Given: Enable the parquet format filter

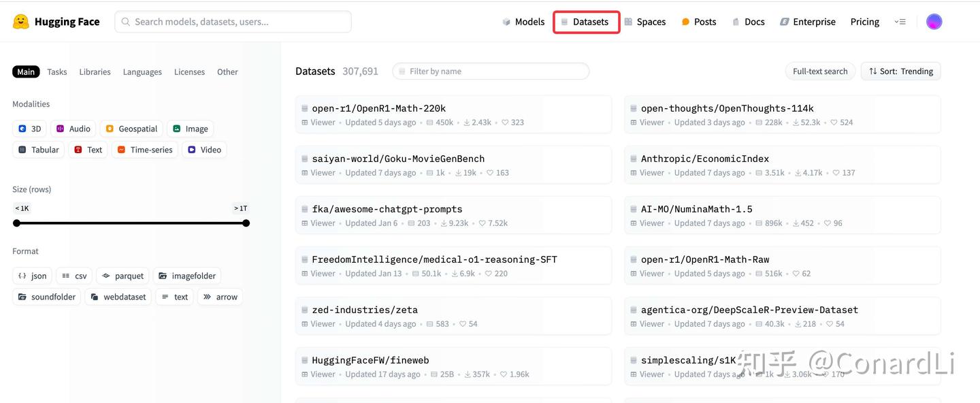Looking at the screenshot, I should [122, 276].
